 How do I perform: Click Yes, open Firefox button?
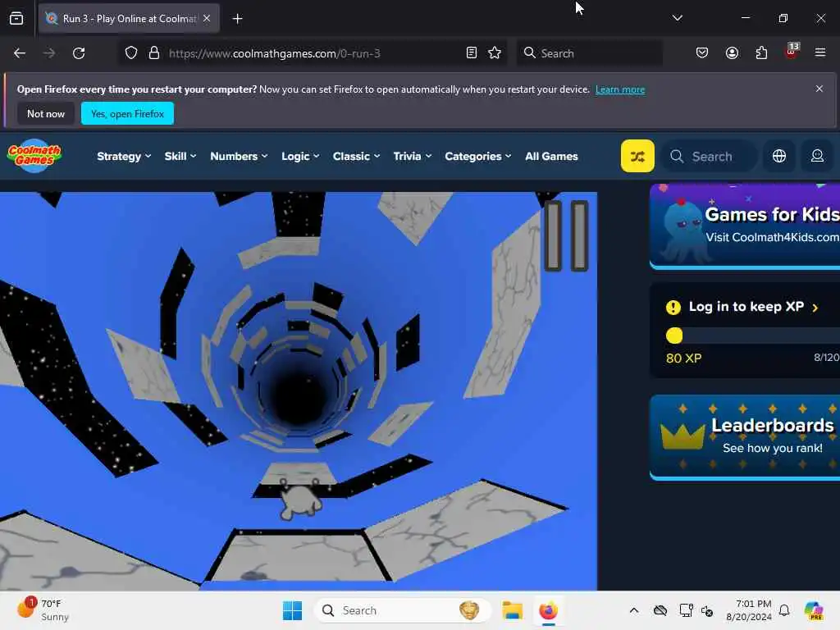pyautogui.click(x=127, y=113)
